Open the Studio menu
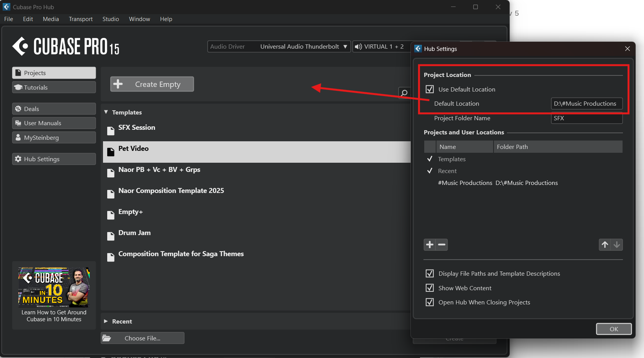Image resolution: width=644 pixels, height=358 pixels. (111, 19)
